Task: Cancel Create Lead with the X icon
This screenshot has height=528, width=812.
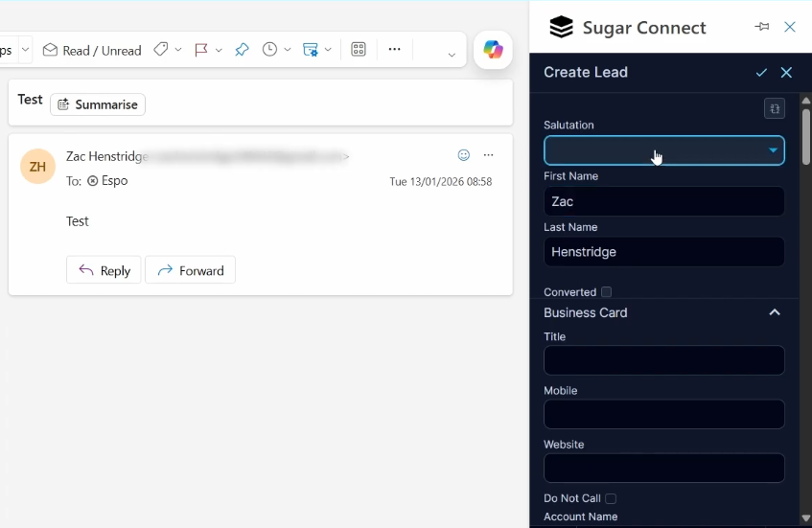Action: click(787, 73)
